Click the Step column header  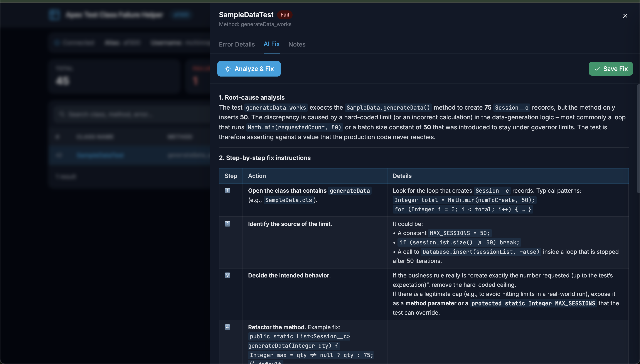[x=231, y=176]
